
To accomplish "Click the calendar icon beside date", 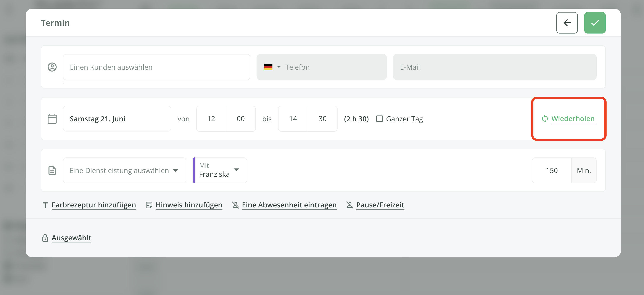I will pos(52,119).
